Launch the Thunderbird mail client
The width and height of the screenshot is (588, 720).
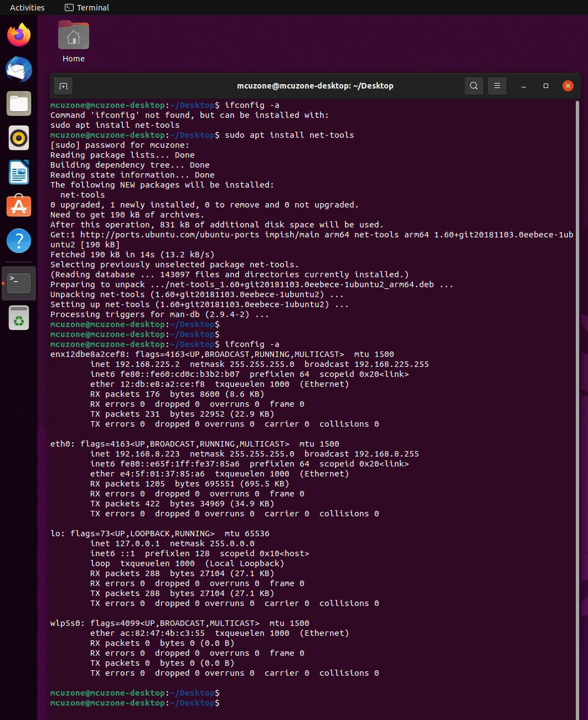tap(18, 69)
